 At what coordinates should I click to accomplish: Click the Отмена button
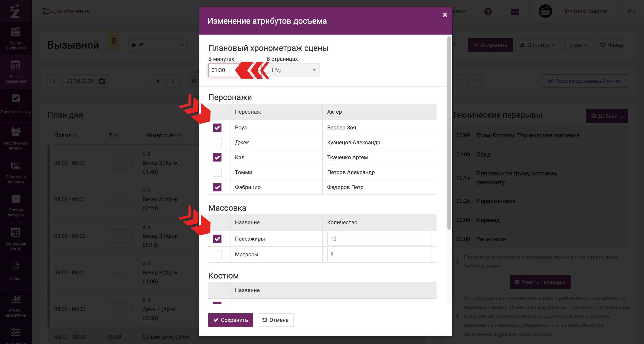point(275,320)
